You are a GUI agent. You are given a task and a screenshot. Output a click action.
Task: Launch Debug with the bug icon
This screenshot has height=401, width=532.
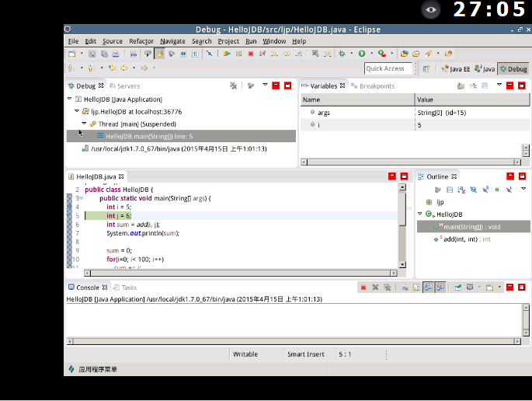click(342, 54)
